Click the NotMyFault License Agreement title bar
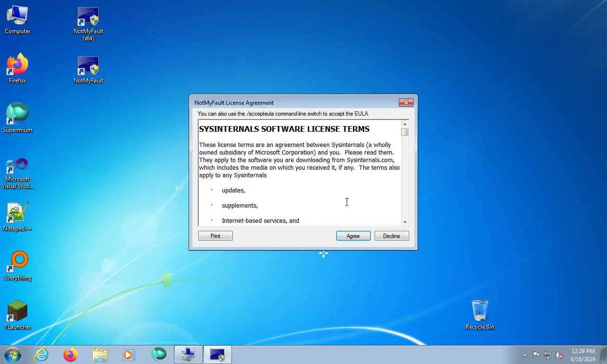 [x=294, y=102]
